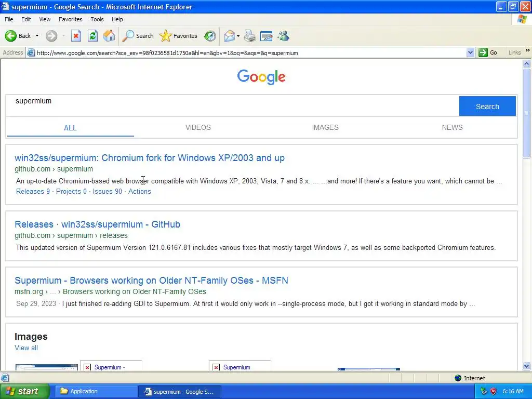The width and height of the screenshot is (532, 399).
Task: Stop loading with the red X toolbar icon
Action: 76,36
